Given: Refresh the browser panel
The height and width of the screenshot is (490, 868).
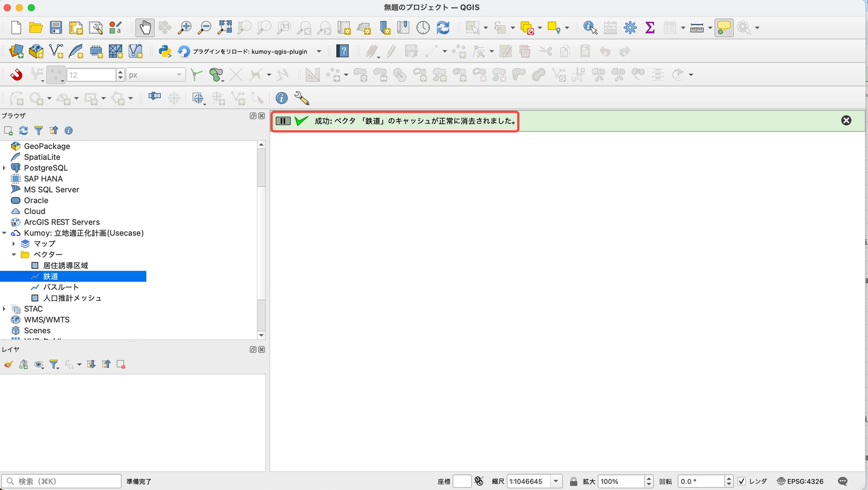Looking at the screenshot, I should click(23, 131).
